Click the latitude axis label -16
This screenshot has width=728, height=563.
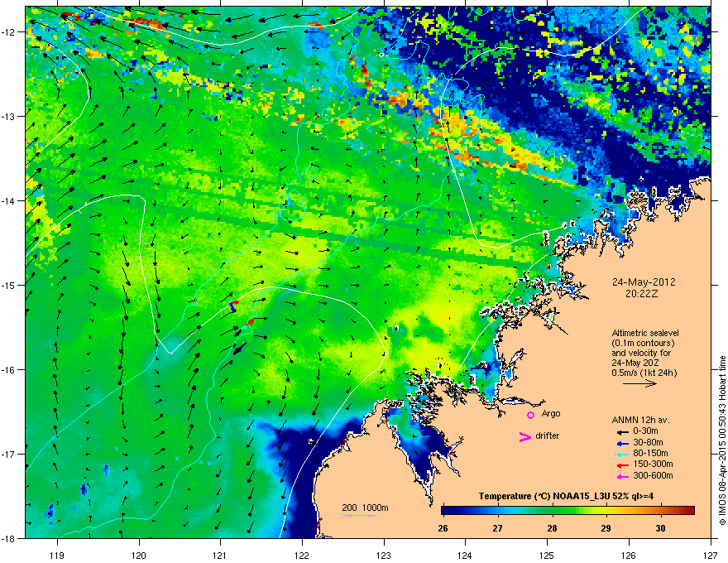click(x=8, y=370)
